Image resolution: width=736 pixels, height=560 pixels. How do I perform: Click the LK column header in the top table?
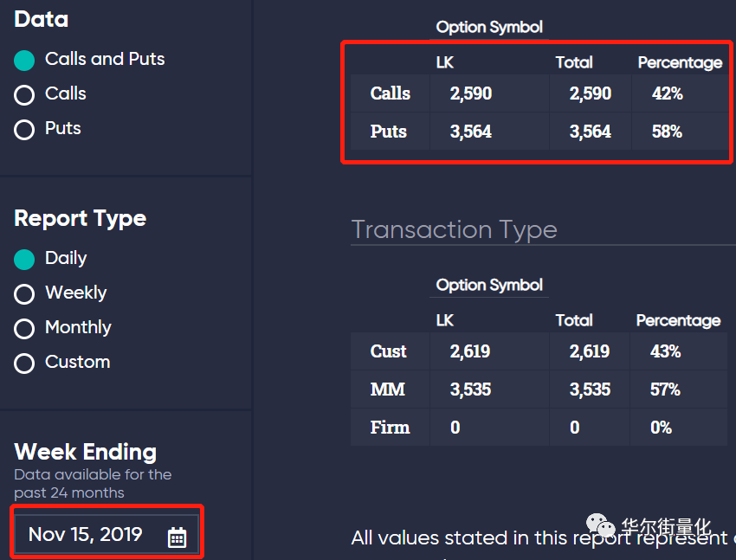[x=444, y=62]
